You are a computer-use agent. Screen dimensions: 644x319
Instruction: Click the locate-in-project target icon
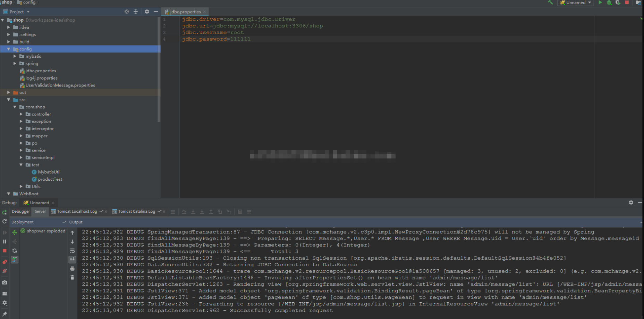127,11
